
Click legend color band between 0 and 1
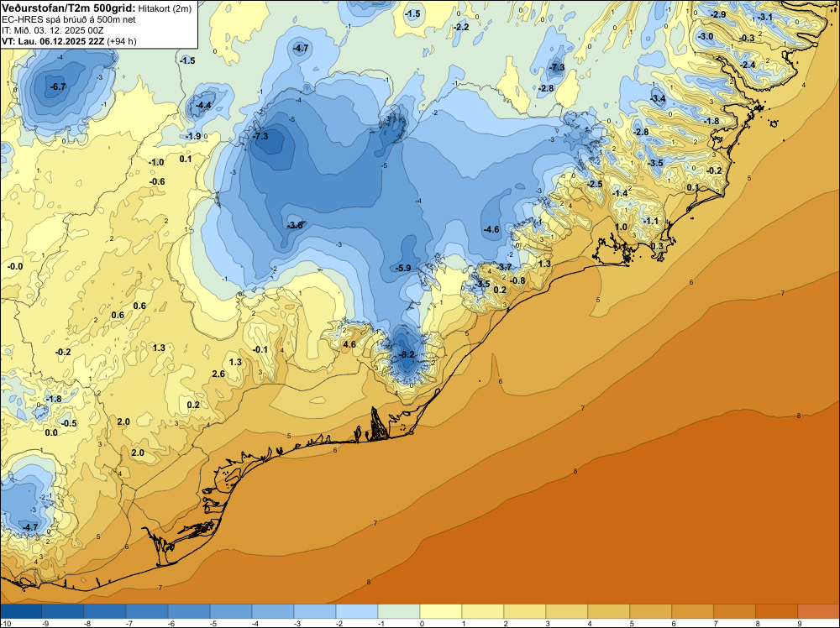click(x=441, y=611)
